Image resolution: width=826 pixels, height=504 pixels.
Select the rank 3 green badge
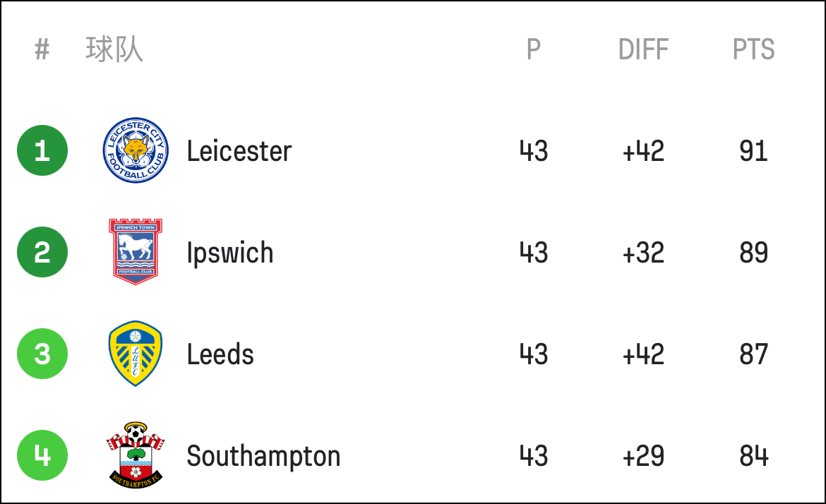point(42,354)
